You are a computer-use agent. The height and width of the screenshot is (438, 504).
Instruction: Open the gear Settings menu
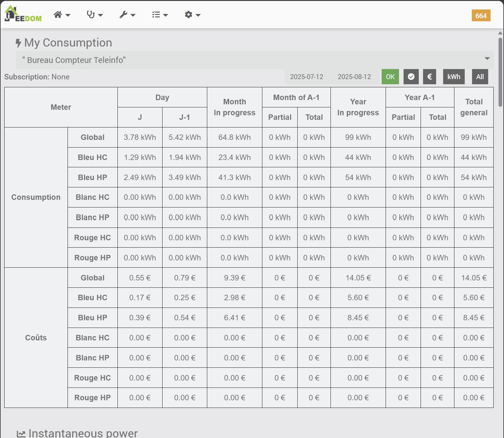click(x=189, y=15)
